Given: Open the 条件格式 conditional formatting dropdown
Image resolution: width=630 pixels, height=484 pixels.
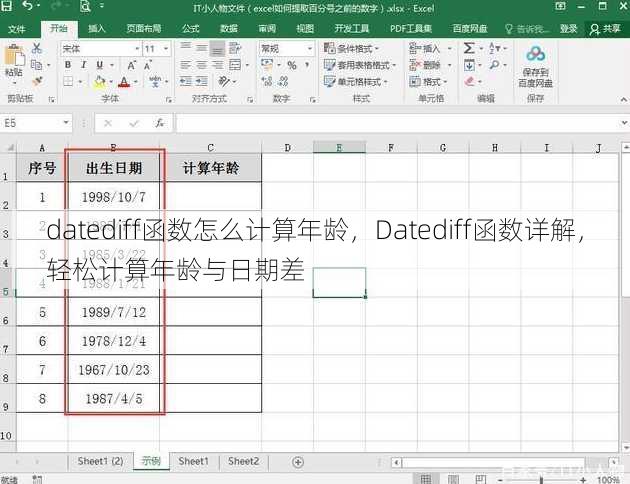Looking at the screenshot, I should (x=352, y=49).
